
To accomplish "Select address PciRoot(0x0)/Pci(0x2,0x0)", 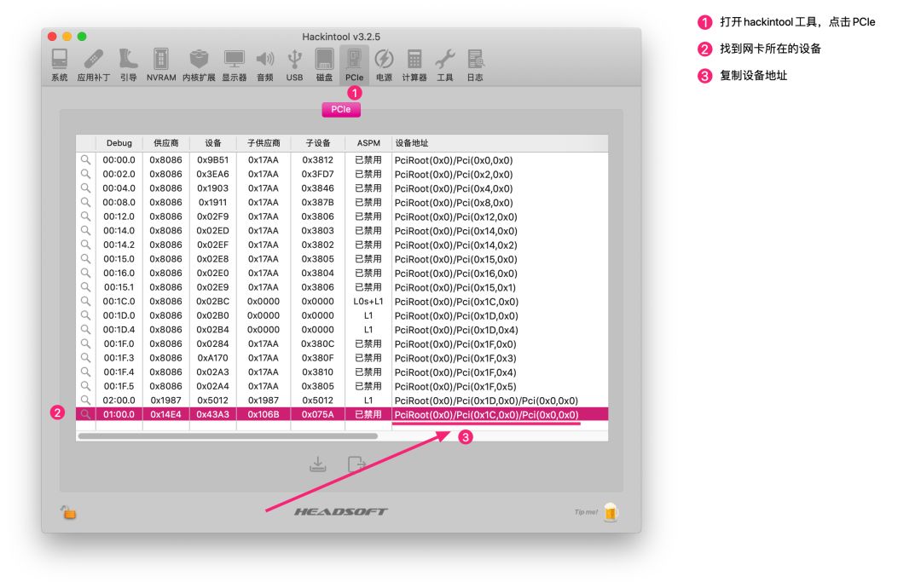I will click(x=454, y=175).
